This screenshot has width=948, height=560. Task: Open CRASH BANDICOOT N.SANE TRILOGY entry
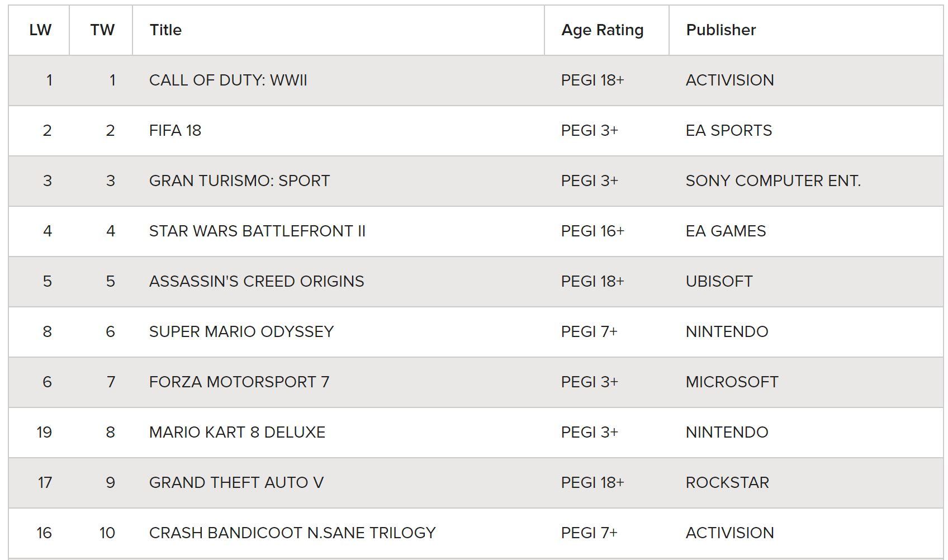point(292,533)
